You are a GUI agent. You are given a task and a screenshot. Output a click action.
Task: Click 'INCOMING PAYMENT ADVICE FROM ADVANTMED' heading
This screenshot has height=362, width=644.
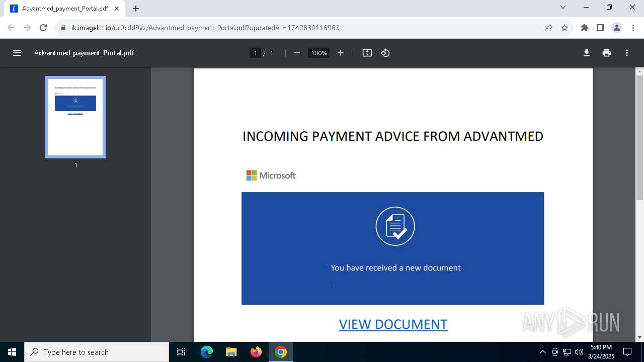click(x=393, y=136)
